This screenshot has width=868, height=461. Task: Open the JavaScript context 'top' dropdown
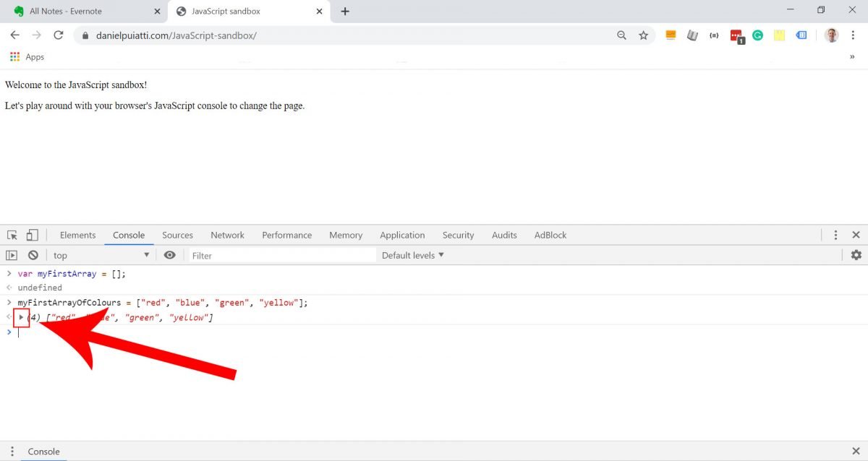101,255
